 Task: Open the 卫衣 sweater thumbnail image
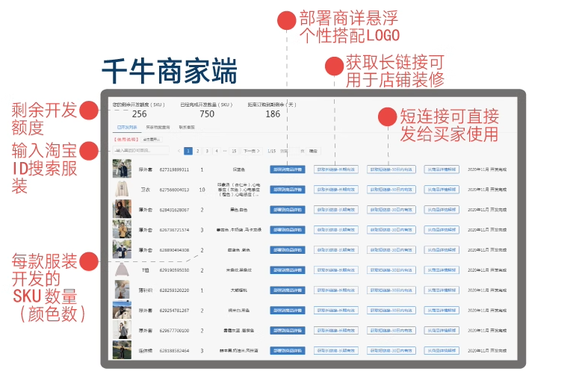(122, 189)
